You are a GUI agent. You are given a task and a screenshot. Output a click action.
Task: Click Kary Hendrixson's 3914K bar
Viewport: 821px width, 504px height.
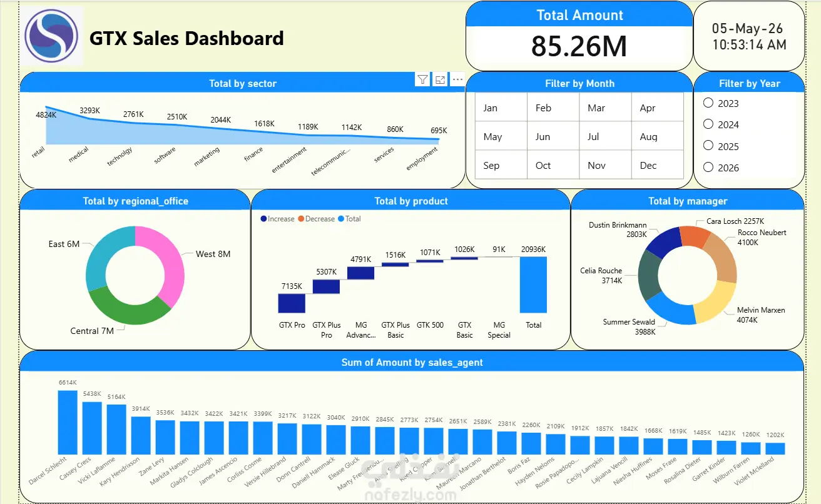coord(141,435)
